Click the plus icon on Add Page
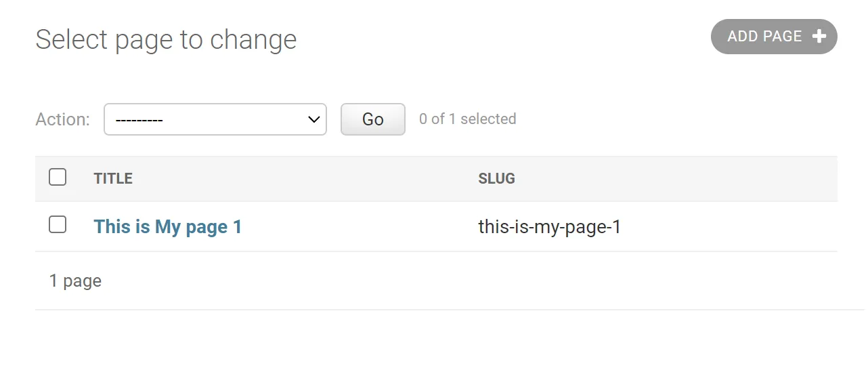The image size is (868, 389). click(x=819, y=37)
